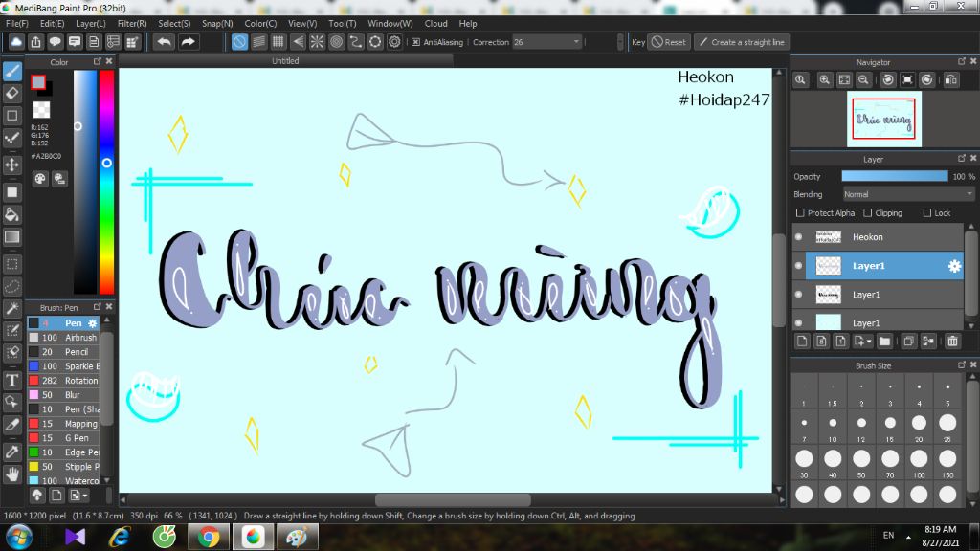Enable Clipping checkbox
This screenshot has height=551, width=980.
click(x=867, y=213)
